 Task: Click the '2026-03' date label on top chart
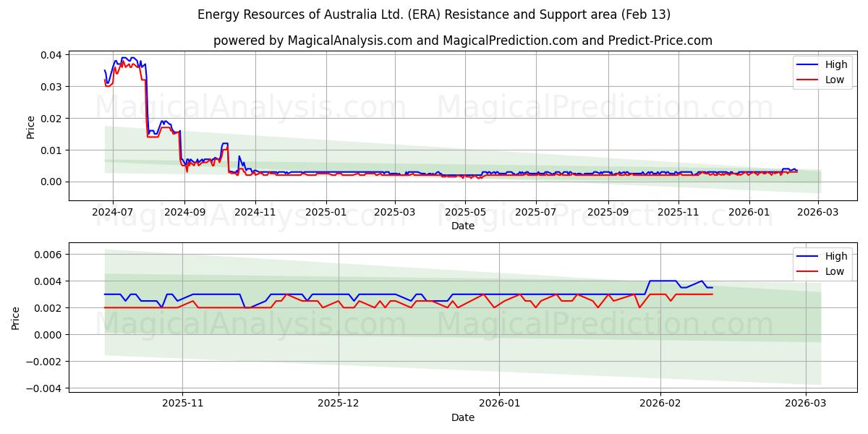pyautogui.click(x=818, y=213)
